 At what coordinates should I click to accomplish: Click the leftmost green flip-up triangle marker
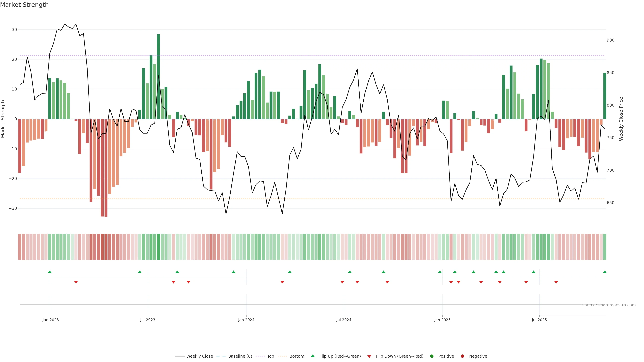coord(50,272)
